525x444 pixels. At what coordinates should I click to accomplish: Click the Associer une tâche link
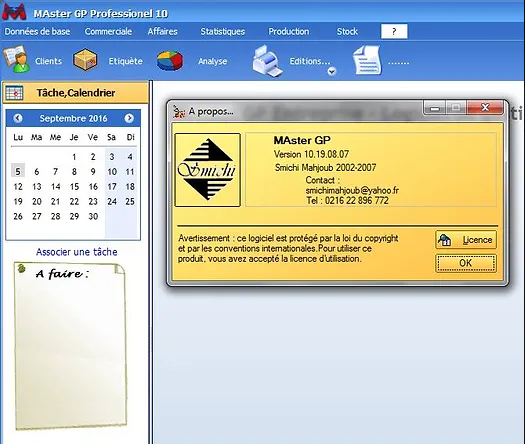point(77,252)
